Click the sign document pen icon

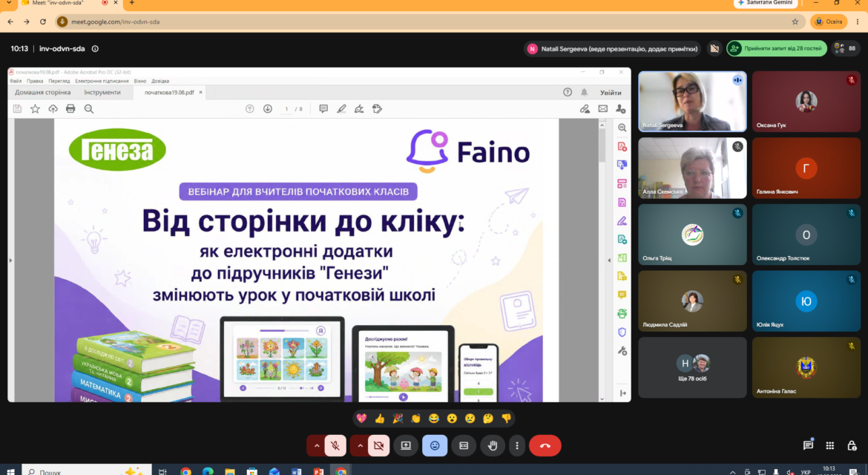[x=359, y=109]
